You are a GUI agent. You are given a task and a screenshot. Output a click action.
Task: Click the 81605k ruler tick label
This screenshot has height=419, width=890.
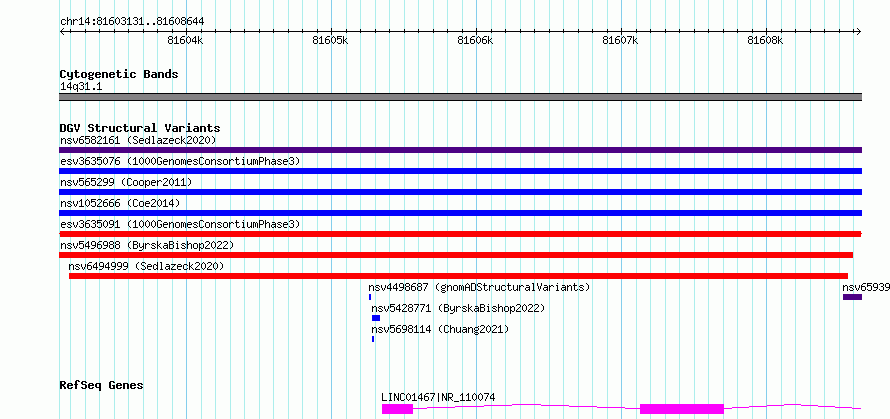[x=331, y=40]
